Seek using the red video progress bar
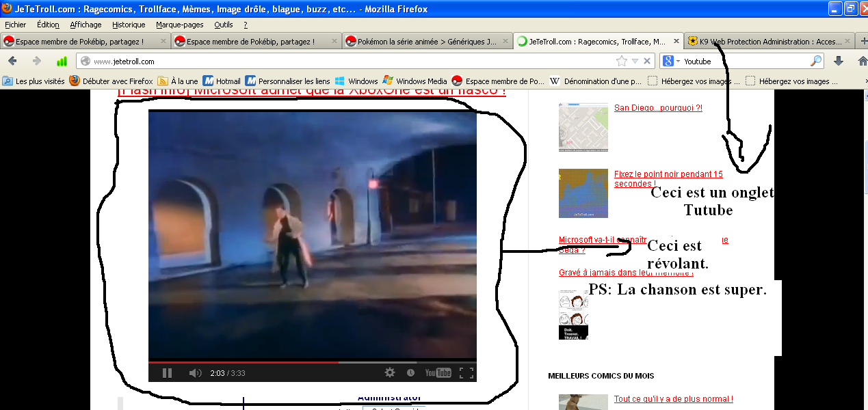Image resolution: width=868 pixels, height=410 pixels. pyautogui.click(x=313, y=361)
